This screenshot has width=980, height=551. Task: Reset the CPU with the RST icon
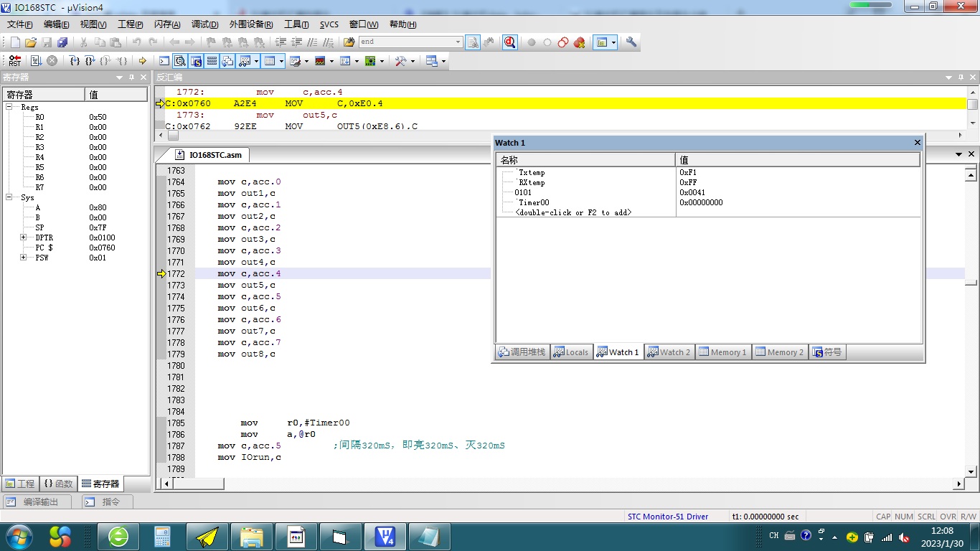tap(15, 61)
